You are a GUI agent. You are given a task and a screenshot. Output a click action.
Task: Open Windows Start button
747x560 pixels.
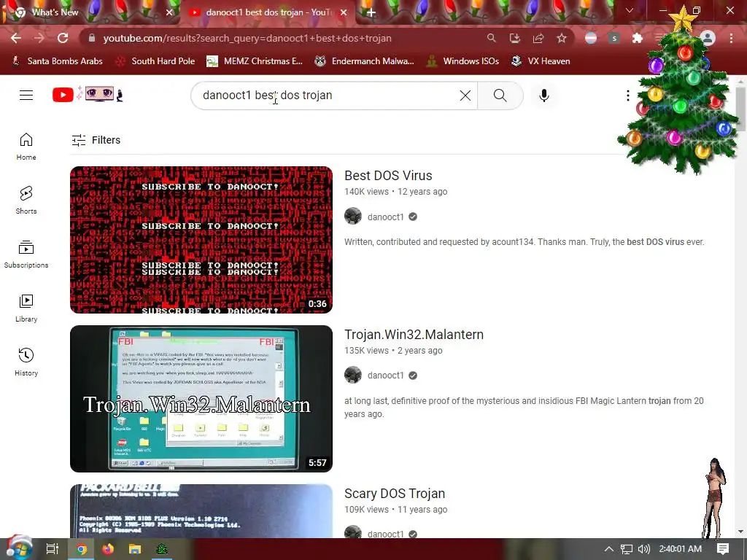18,548
